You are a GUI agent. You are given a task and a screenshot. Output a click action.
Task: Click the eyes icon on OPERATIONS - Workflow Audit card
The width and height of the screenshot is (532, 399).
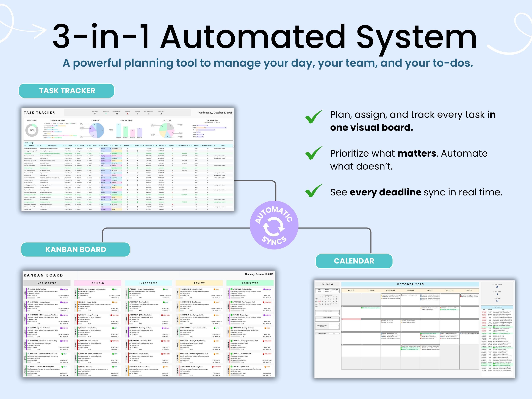click(x=181, y=289)
